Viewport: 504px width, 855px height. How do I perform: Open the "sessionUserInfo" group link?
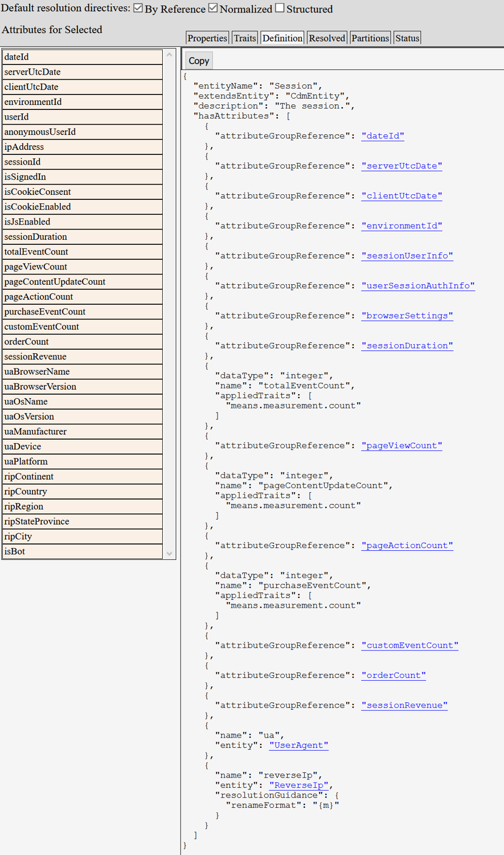[407, 256]
